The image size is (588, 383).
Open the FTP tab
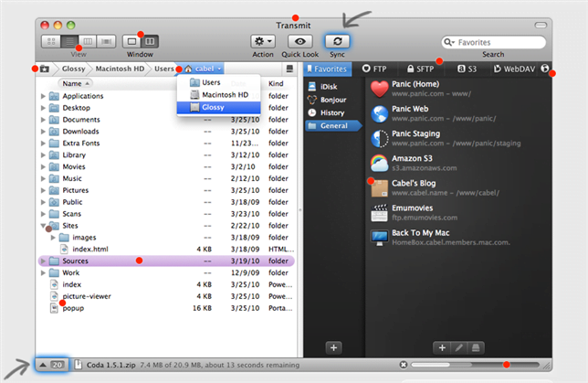click(374, 69)
